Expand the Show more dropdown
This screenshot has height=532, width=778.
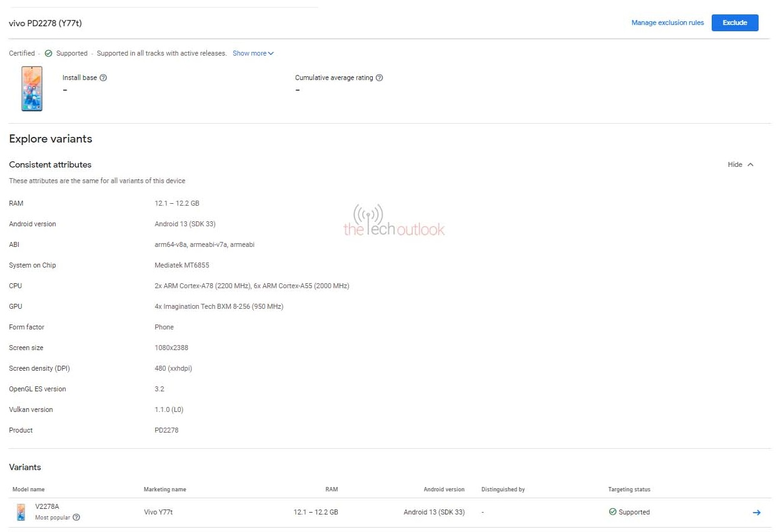pyautogui.click(x=253, y=54)
